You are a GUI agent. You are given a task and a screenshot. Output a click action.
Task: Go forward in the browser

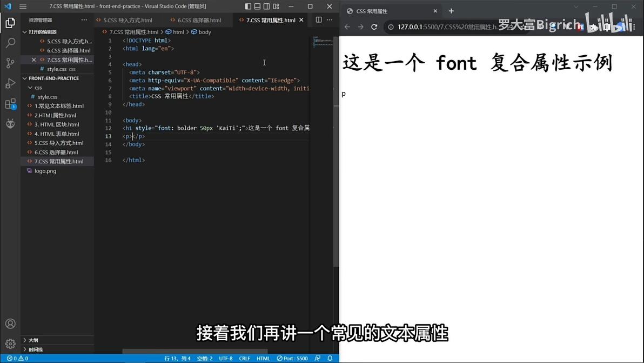click(x=360, y=27)
